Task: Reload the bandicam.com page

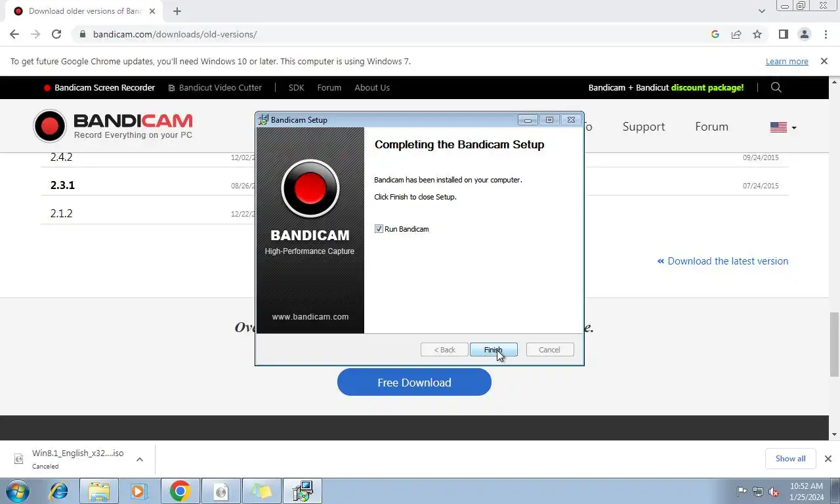Action: (x=56, y=34)
